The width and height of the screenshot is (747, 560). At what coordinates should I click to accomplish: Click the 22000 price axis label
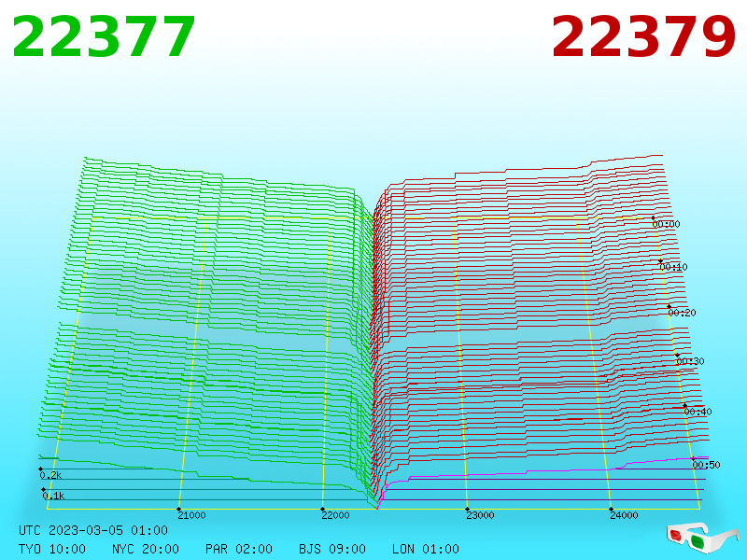pos(335,515)
